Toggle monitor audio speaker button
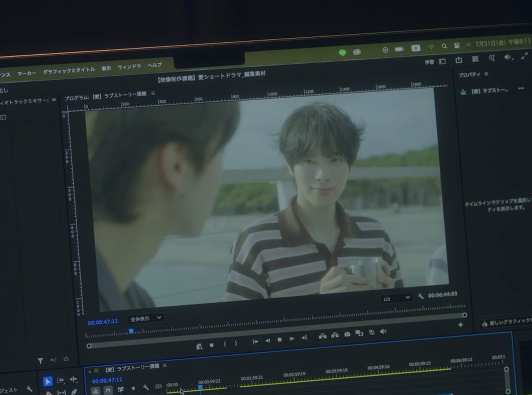This screenshot has width=532, height=395. tap(383, 331)
